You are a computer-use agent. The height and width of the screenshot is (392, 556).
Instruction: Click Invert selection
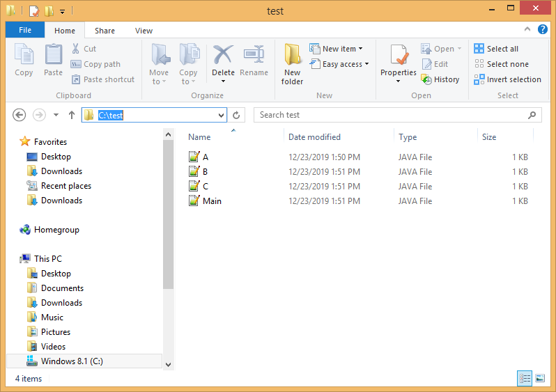pyautogui.click(x=507, y=79)
